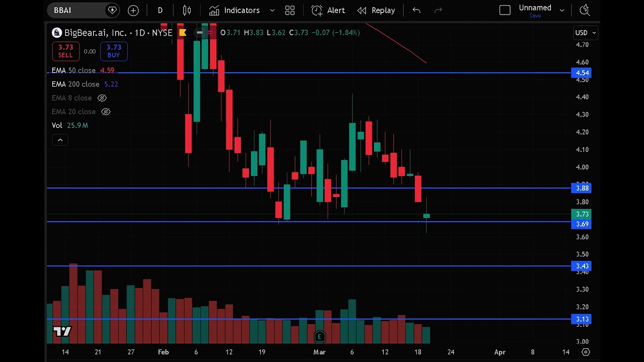644x362 pixels.
Task: Click the green 3.73 current price label
Action: coord(582,214)
